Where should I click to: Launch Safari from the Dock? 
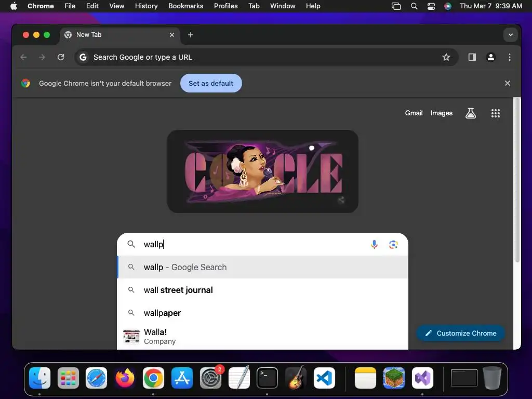[x=96, y=378]
